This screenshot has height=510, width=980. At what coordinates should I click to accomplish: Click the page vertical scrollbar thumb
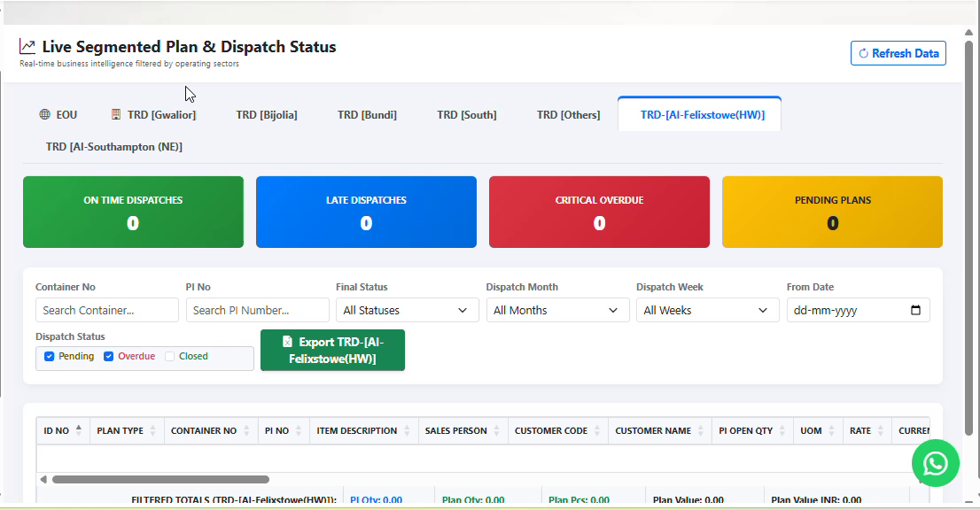968,237
